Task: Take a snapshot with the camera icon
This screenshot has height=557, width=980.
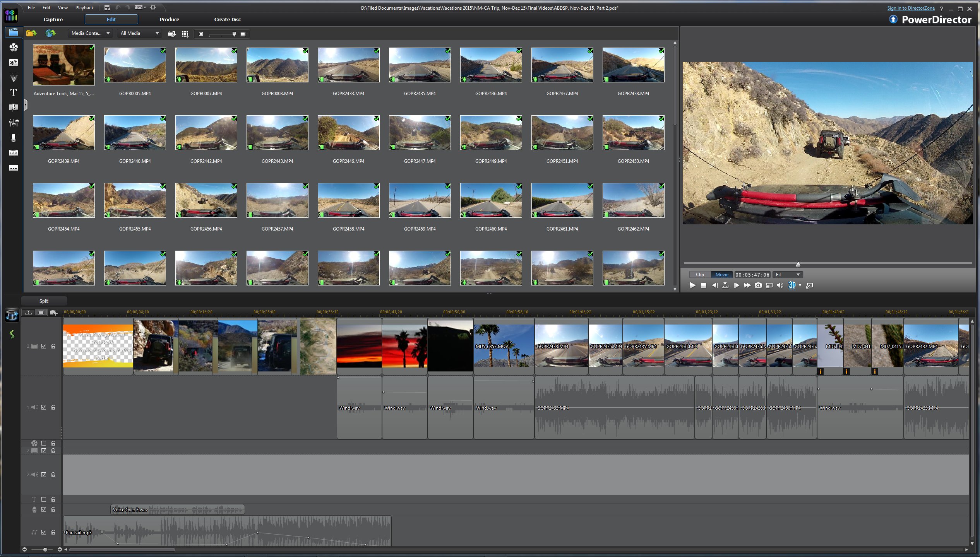Action: tap(758, 285)
